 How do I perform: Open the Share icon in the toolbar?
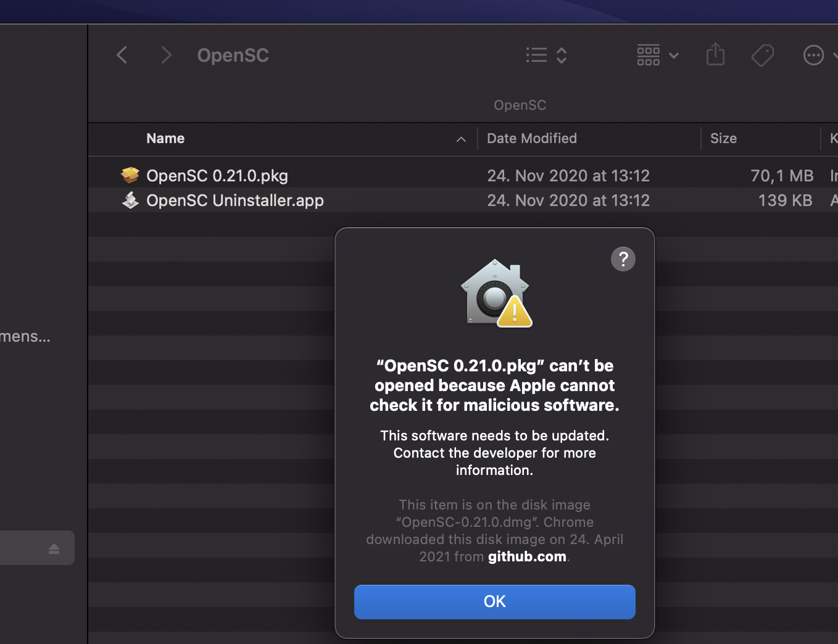point(715,55)
